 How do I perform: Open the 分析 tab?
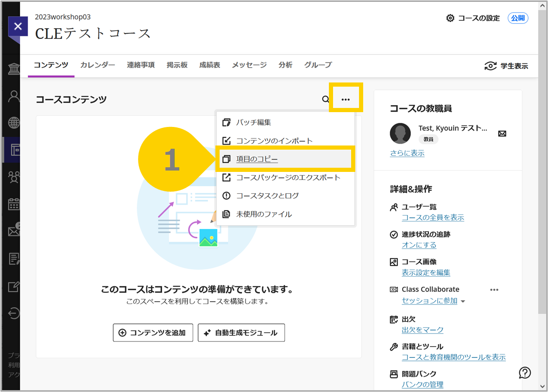pos(285,65)
